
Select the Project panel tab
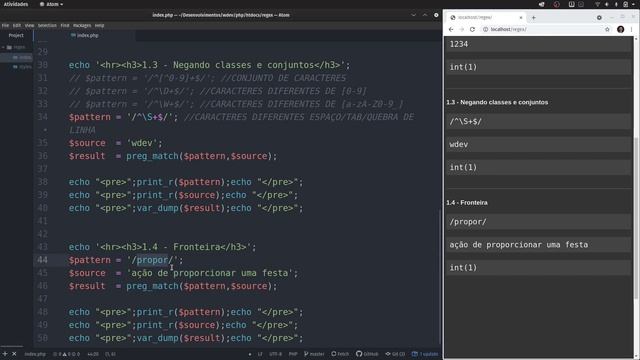(x=16, y=36)
